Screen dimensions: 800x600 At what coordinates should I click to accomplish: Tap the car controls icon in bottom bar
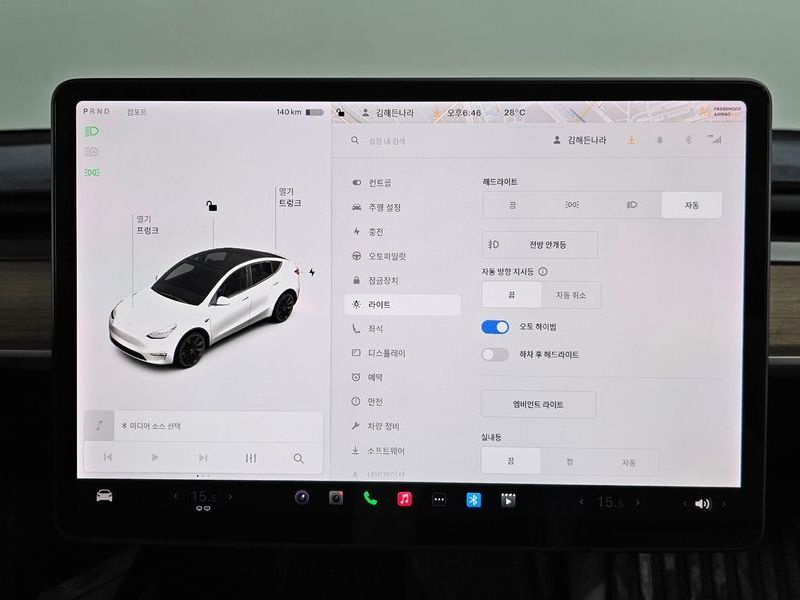coord(104,496)
